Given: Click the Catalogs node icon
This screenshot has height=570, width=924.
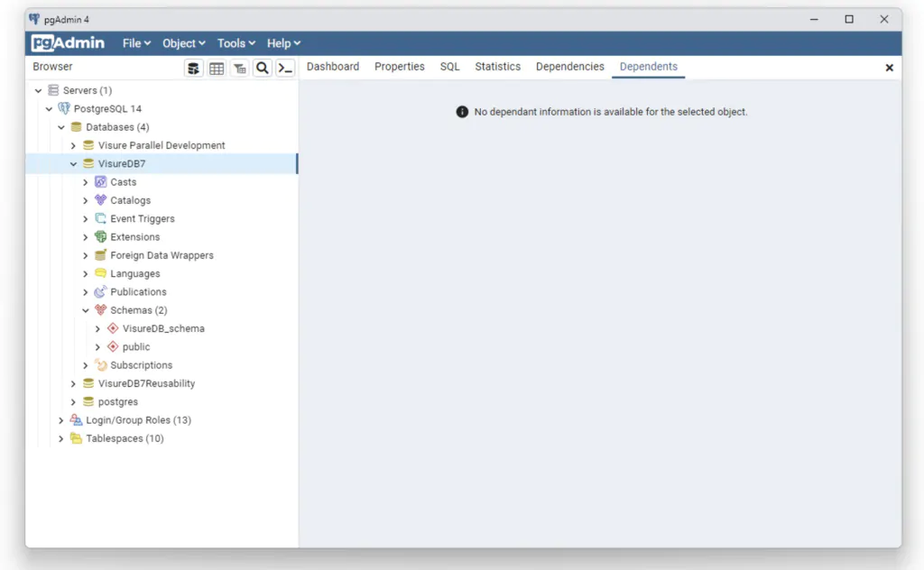Looking at the screenshot, I should click(101, 200).
